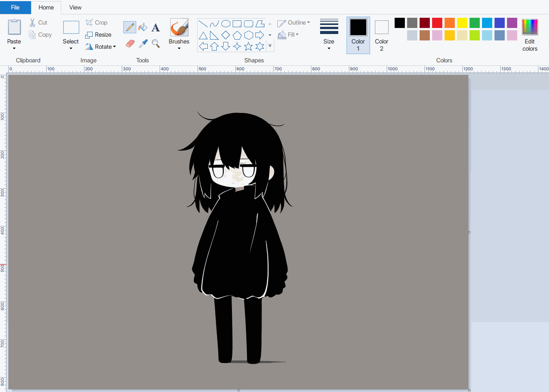
Task: Click the Select rectangle icon
Action: [71, 27]
